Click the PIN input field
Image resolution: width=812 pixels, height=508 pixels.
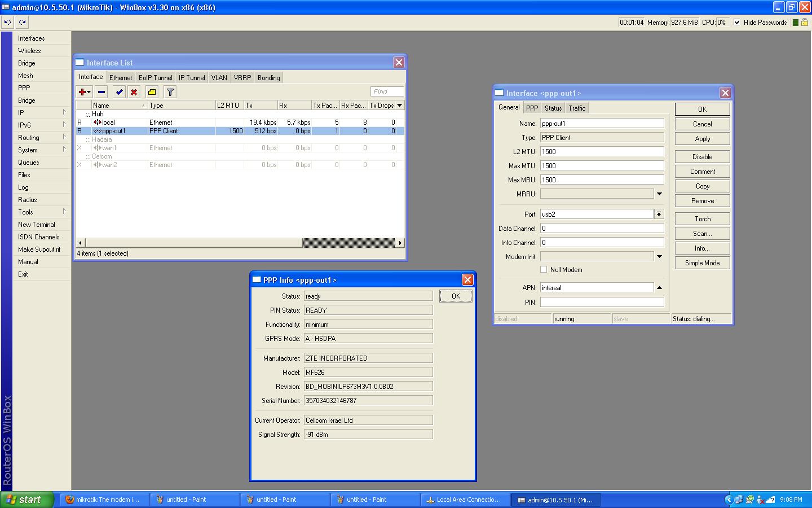click(x=602, y=302)
